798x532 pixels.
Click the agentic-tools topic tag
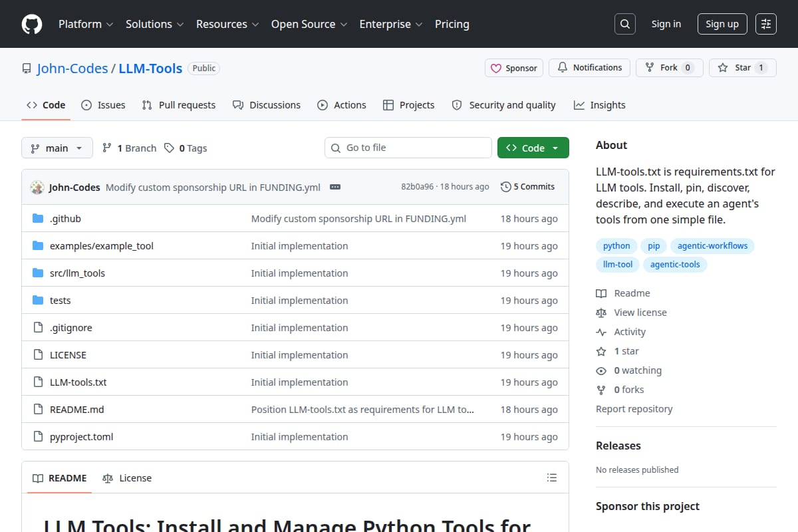click(675, 264)
